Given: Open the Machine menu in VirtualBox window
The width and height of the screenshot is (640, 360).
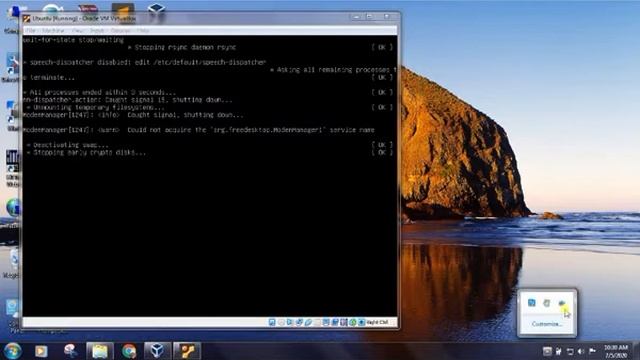Looking at the screenshot, I should click(x=53, y=31).
